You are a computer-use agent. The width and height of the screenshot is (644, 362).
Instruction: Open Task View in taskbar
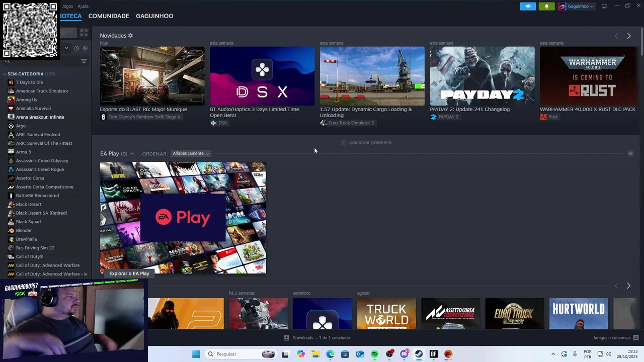[285, 354]
